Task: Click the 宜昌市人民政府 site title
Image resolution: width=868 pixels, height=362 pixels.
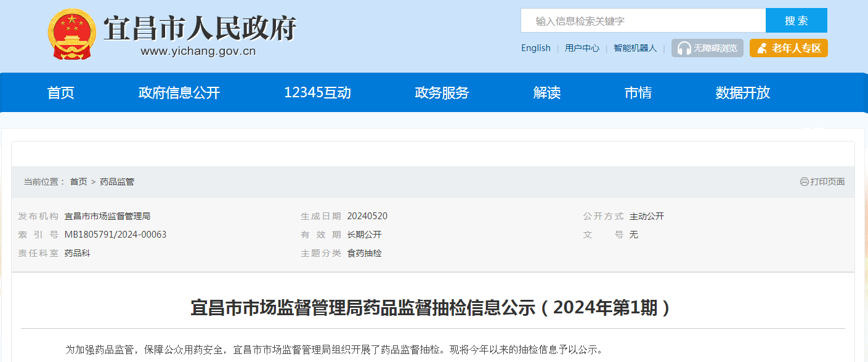Action: point(200,28)
